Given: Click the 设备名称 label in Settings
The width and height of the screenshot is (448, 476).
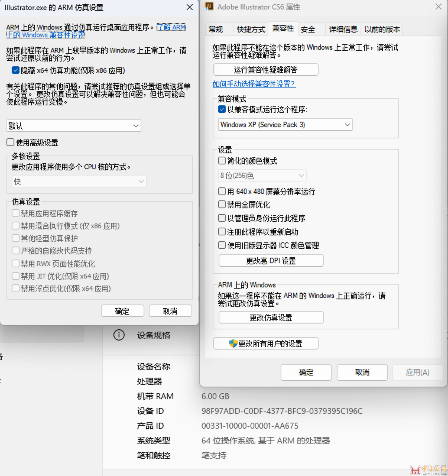Looking at the screenshot, I should (153, 367).
